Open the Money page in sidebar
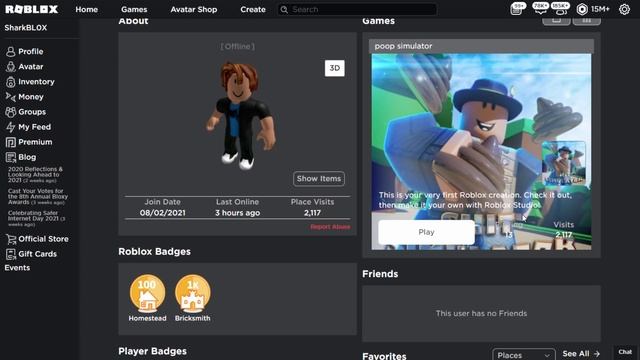The width and height of the screenshot is (640, 360). click(x=24, y=97)
